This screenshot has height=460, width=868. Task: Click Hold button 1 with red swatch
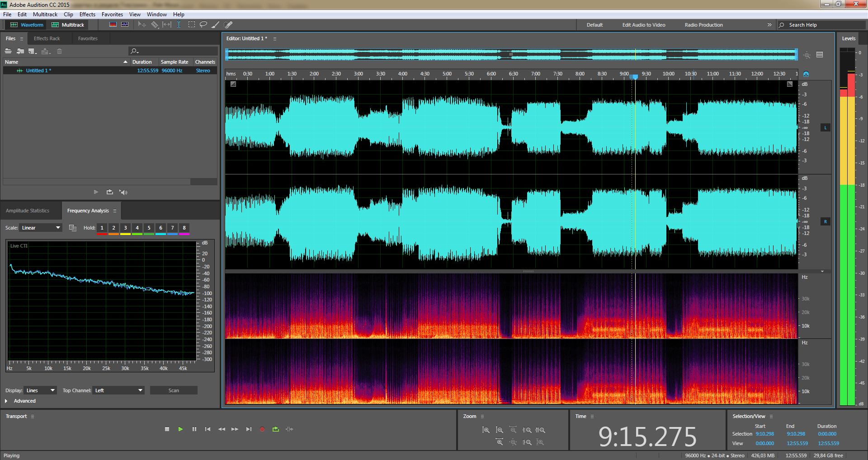tap(102, 228)
